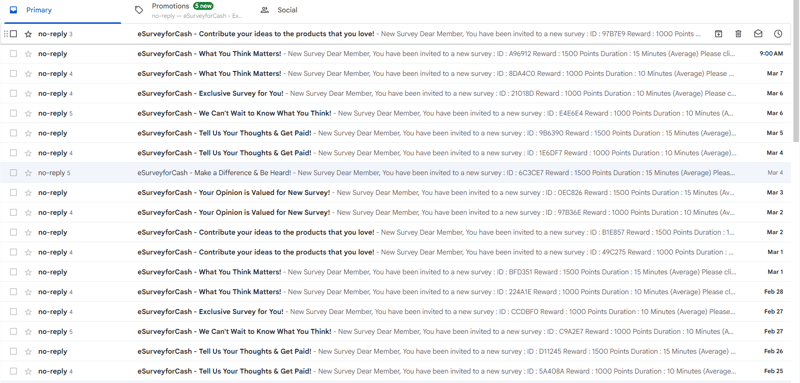Star the email with survey ID BFD351
This screenshot has height=383, width=800.
(28, 272)
